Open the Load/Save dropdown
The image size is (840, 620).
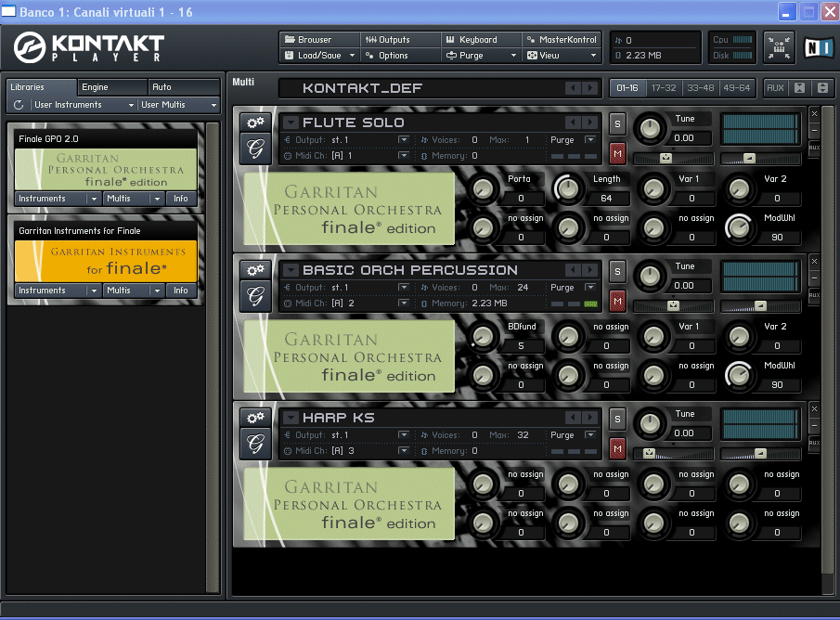pyautogui.click(x=319, y=55)
